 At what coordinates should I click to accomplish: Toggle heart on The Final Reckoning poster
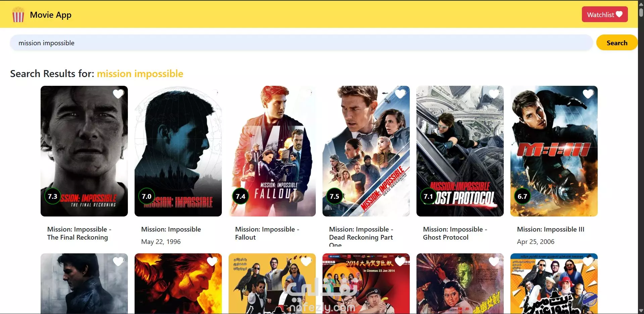[118, 94]
